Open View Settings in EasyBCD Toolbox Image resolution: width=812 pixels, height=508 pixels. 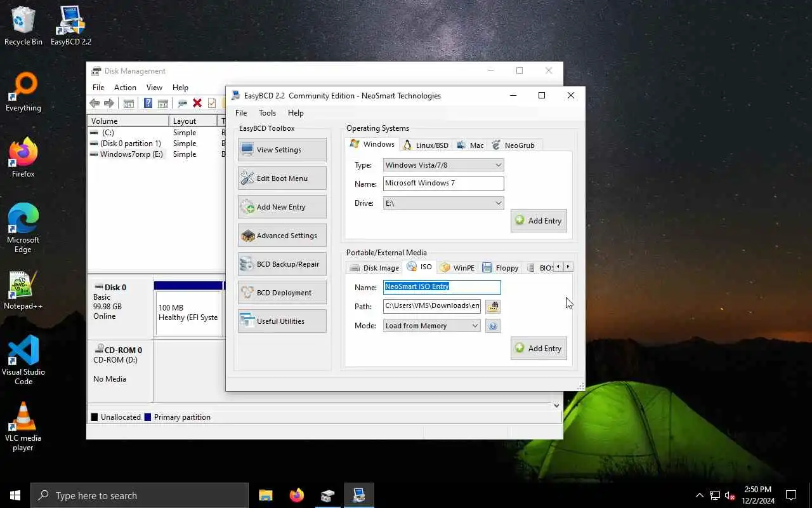282,150
